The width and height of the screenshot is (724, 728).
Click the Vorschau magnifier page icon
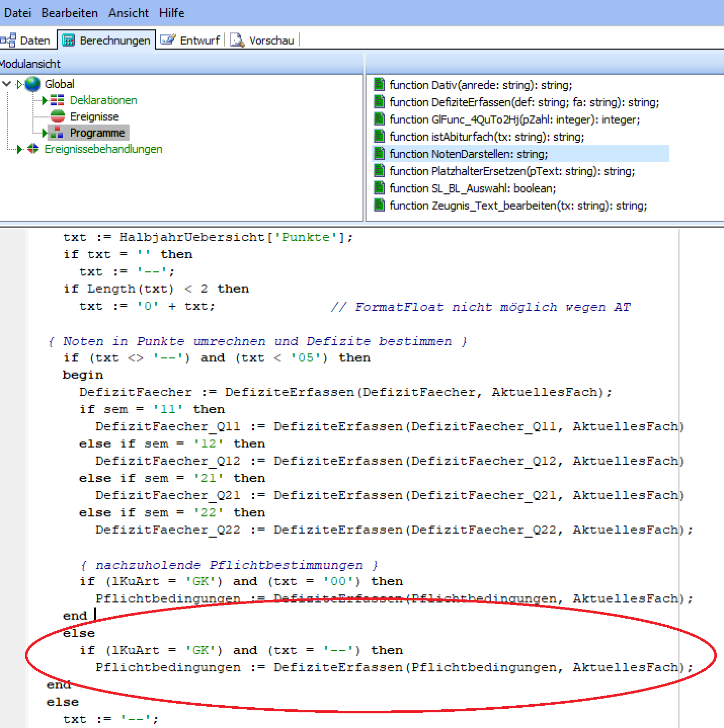(237, 40)
